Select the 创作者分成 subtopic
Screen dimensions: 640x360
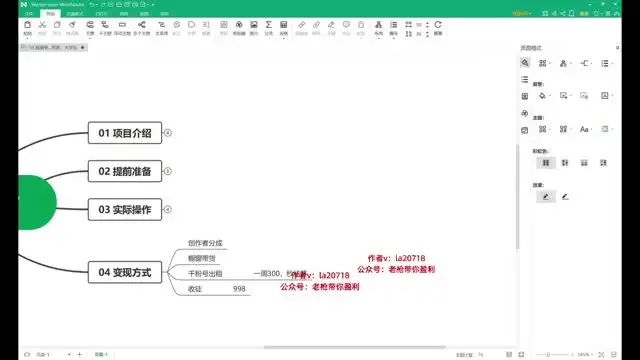tap(205, 243)
